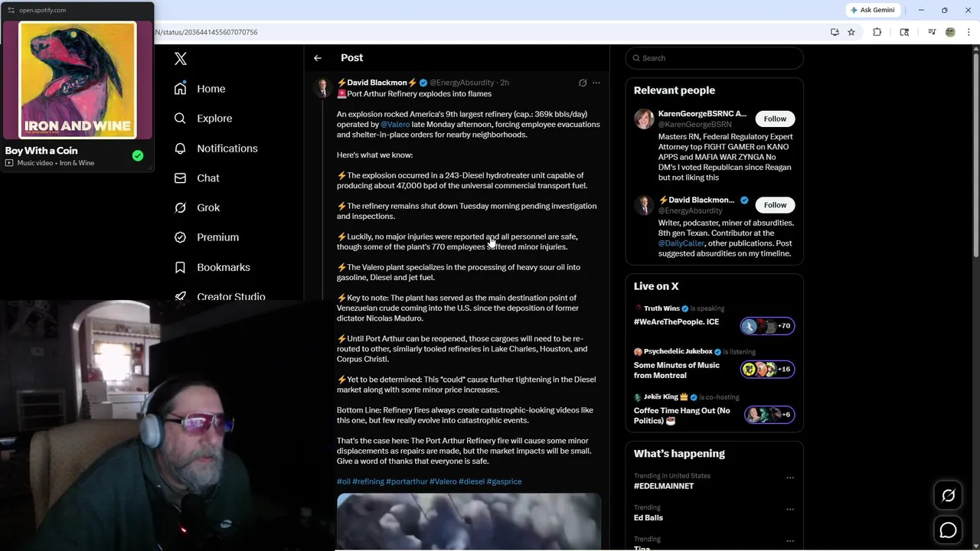980x551 pixels.
Task: Click the +70 listeners badge
Action: point(768,326)
